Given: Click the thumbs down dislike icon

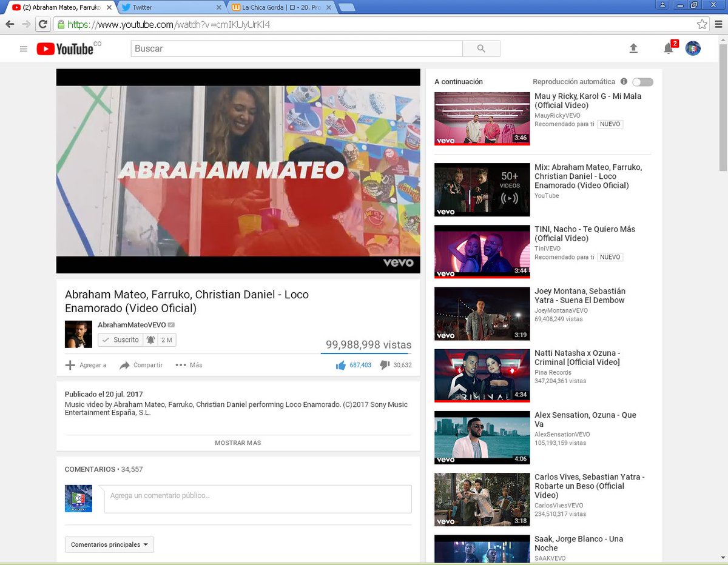Looking at the screenshot, I should (385, 365).
